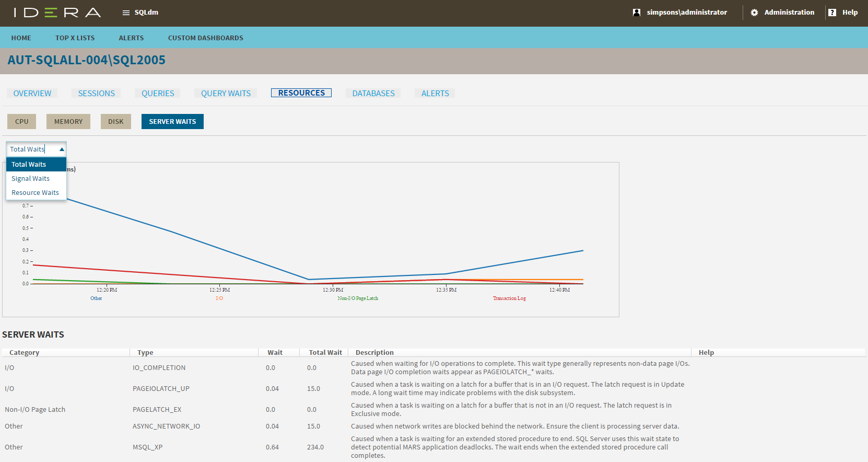Click the AUT-SQLALL-004\SQL2005 server title
This screenshot has width=868, height=462.
coord(87,61)
